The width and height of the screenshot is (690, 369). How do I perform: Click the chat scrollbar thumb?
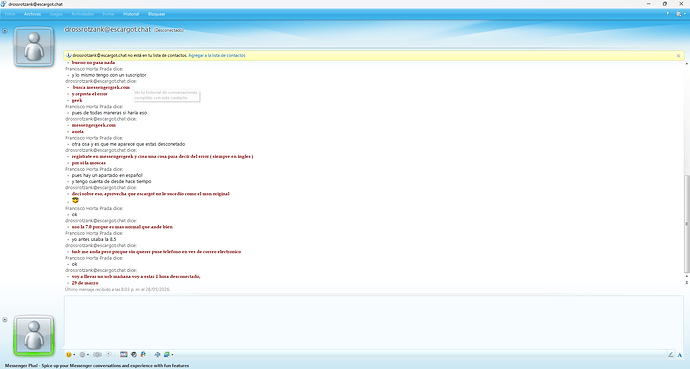(686, 223)
